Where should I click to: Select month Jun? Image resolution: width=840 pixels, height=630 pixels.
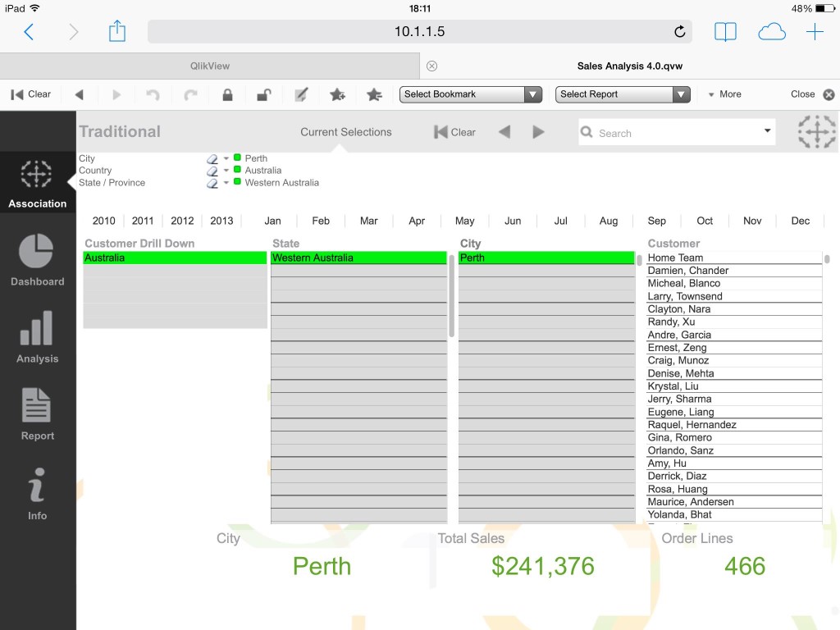click(513, 221)
